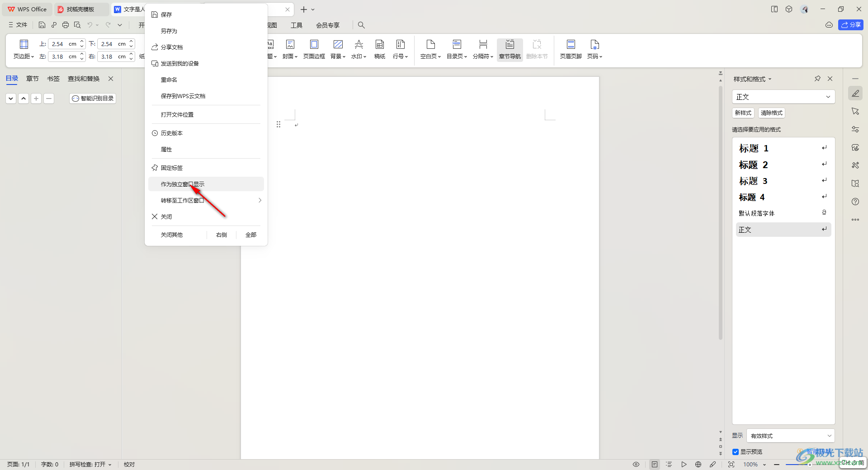Pin the Styles and Formatting pane
Image resolution: width=868 pixels, height=470 pixels.
click(x=817, y=79)
